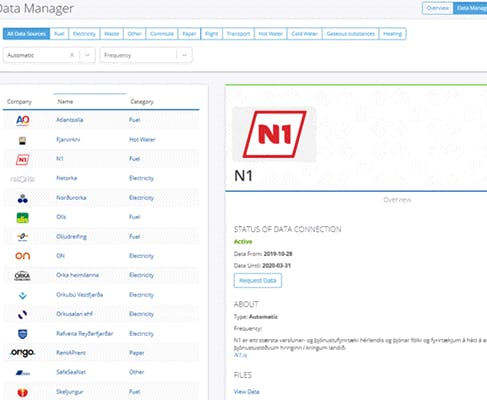
Task: Click the orange ON logo
Action: [23, 256]
